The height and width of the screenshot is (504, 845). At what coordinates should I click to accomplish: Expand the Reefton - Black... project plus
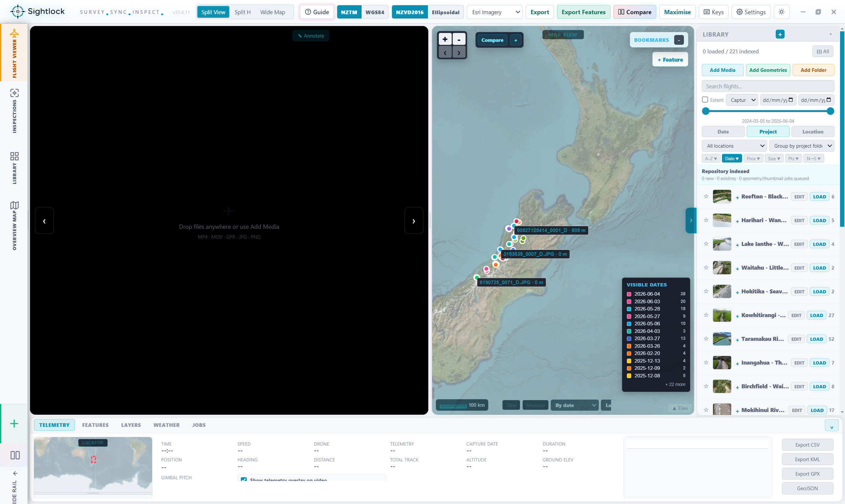pos(737,198)
